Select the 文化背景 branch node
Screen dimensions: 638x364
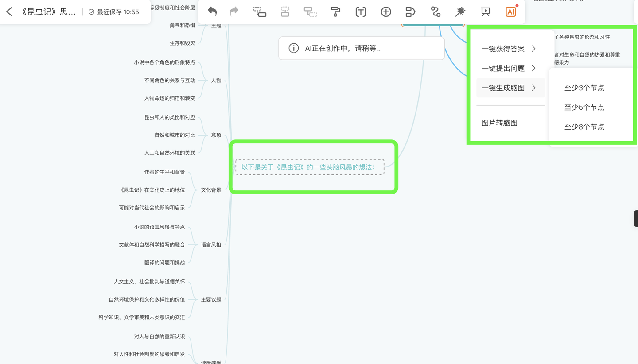pyautogui.click(x=211, y=190)
